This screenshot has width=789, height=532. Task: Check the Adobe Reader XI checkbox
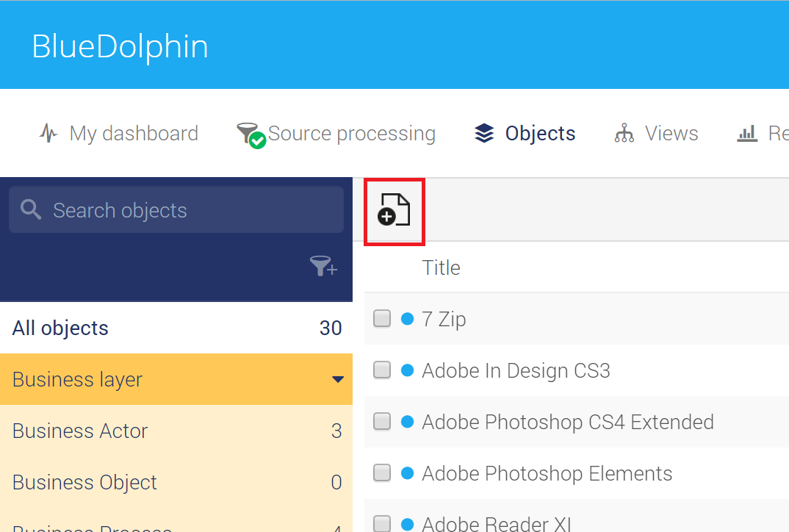pyautogui.click(x=382, y=523)
